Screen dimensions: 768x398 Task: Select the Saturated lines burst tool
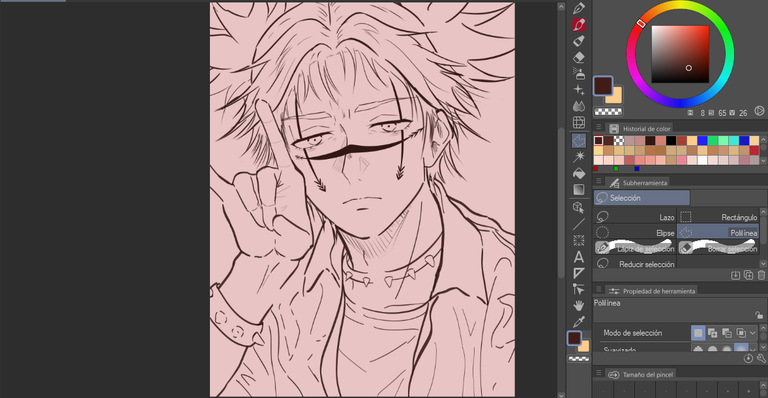tap(578, 240)
